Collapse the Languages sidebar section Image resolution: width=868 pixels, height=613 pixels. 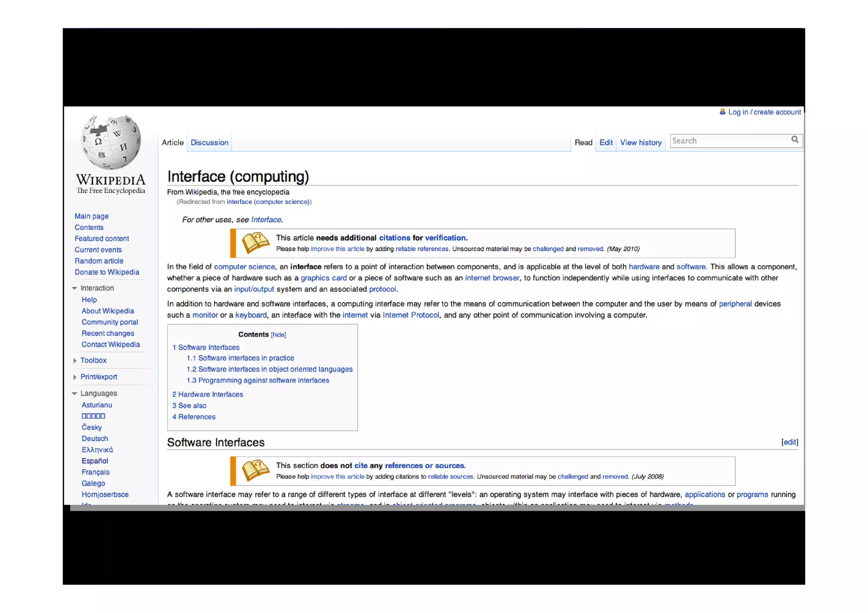pos(74,394)
